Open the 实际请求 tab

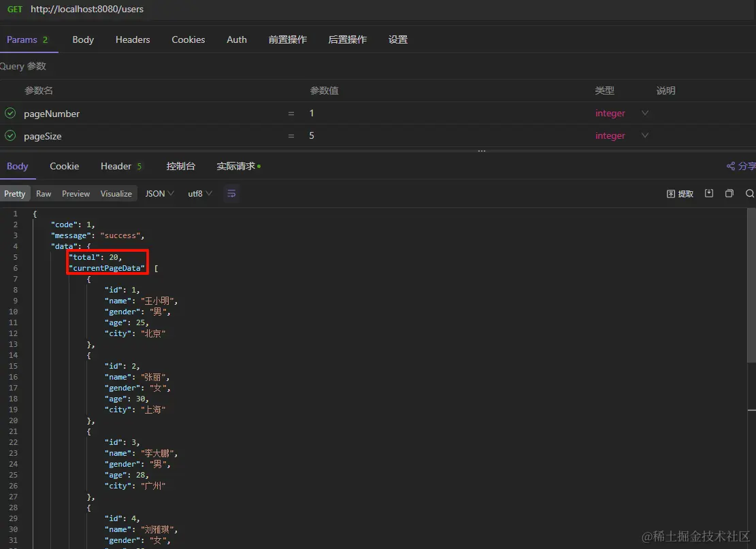[x=238, y=166]
